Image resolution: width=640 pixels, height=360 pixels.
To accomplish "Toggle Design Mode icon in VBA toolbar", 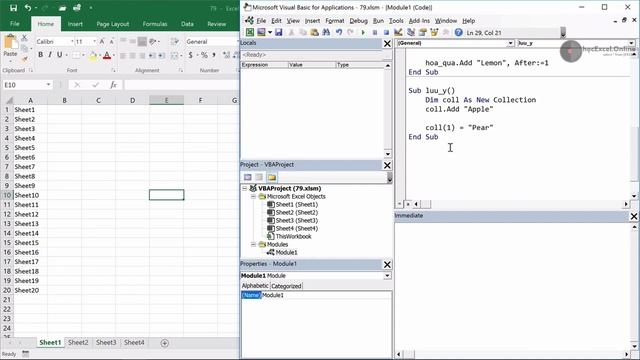I will 398,32.
